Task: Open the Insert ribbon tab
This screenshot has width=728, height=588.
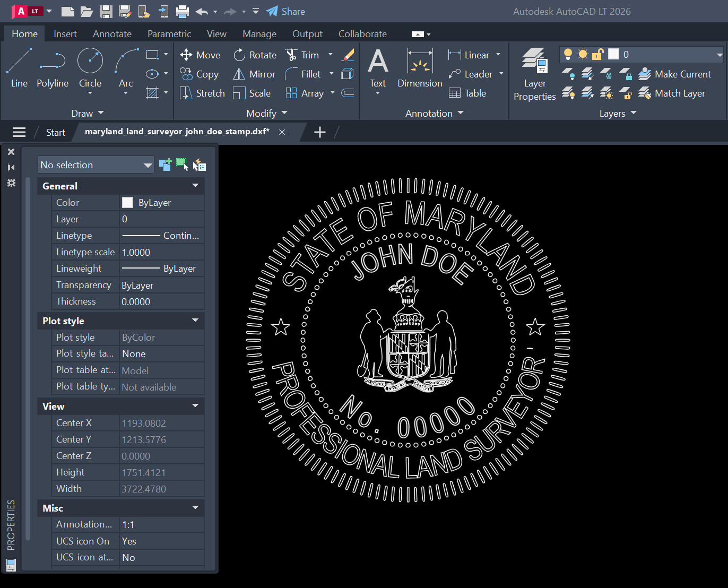Action: [x=65, y=34]
